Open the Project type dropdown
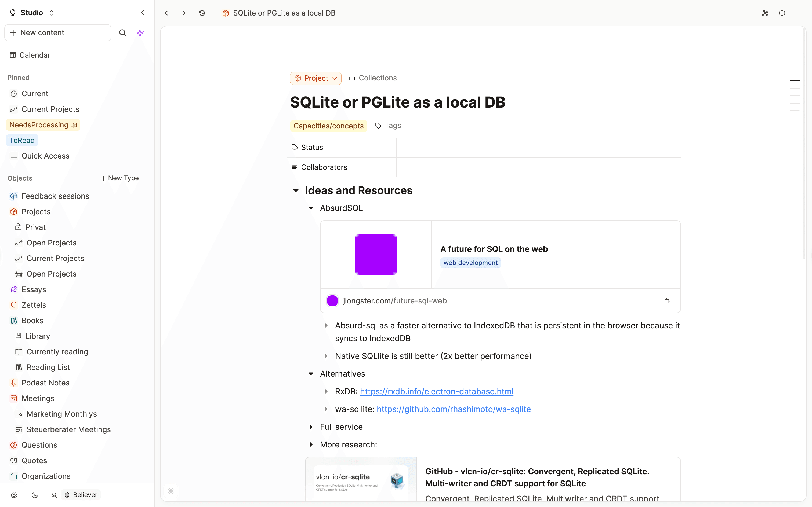812x507 pixels. coord(316,78)
